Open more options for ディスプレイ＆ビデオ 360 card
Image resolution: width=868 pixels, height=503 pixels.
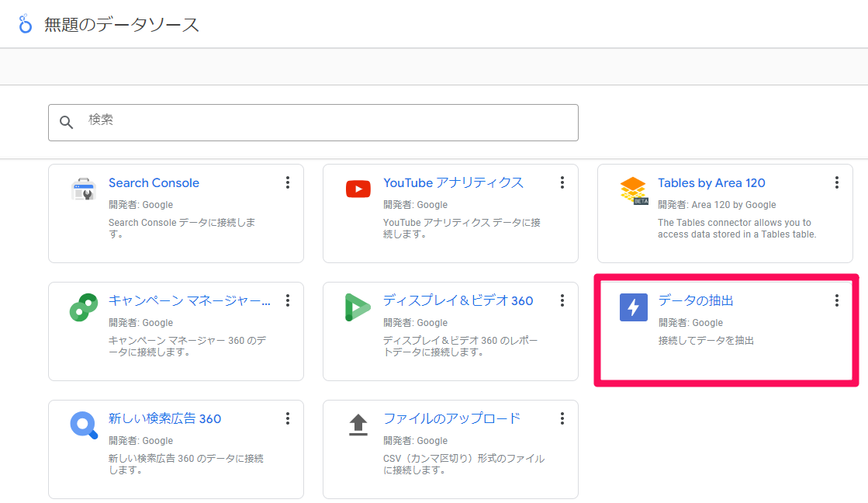[x=562, y=301]
